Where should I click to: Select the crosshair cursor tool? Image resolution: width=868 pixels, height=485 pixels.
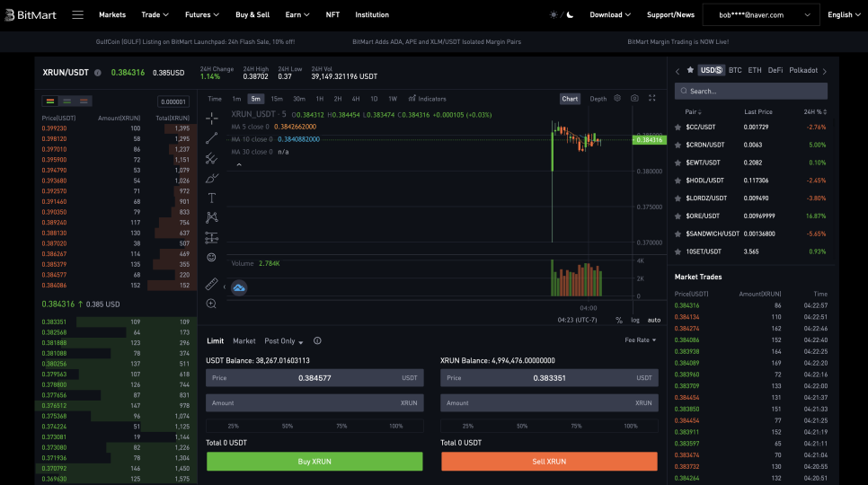pyautogui.click(x=211, y=119)
